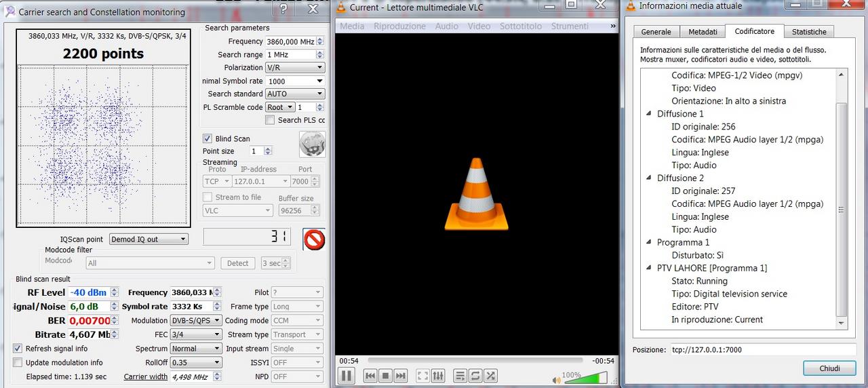
Task: Click the VLC cone icon in Informazioni title bar
Action: pyautogui.click(x=631, y=6)
